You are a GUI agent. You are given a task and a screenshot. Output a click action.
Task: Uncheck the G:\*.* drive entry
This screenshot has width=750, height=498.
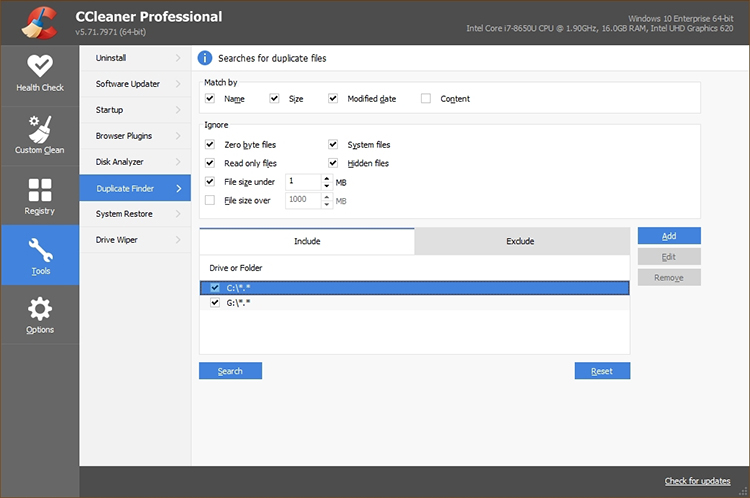[x=215, y=303]
